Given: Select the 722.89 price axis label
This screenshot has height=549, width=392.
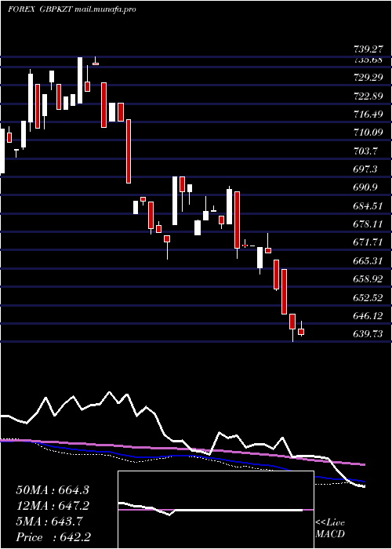Looking at the screenshot, I should 368,96.
